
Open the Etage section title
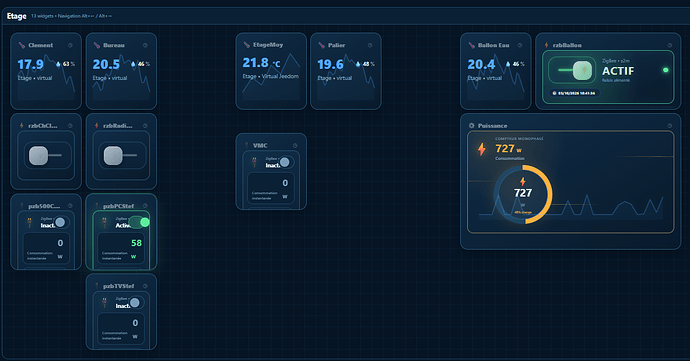17,16
